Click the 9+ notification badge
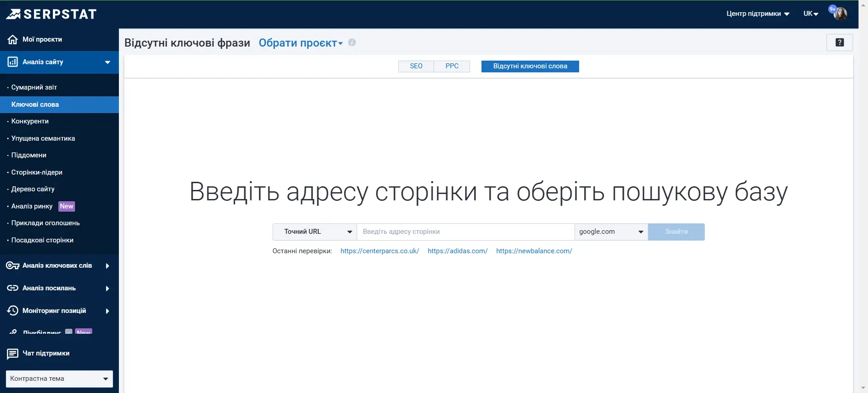 point(832,9)
